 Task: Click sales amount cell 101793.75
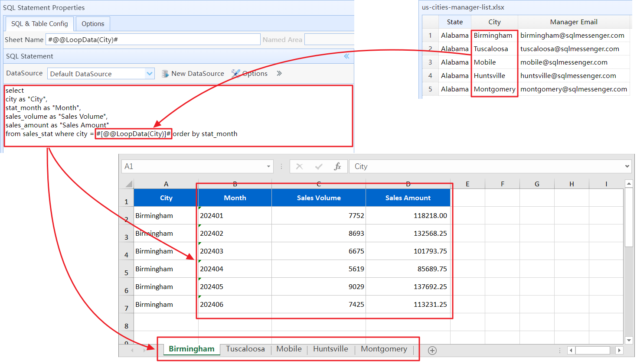pyautogui.click(x=408, y=251)
